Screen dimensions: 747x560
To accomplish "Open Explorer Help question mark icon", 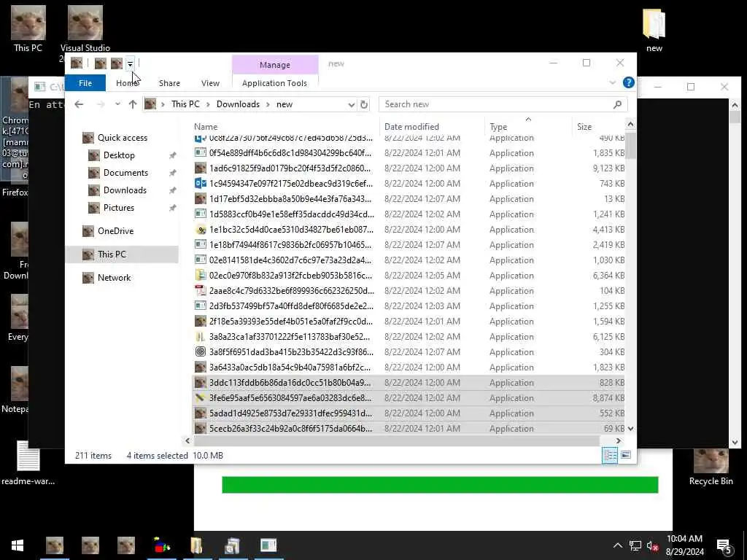I will tap(628, 82).
